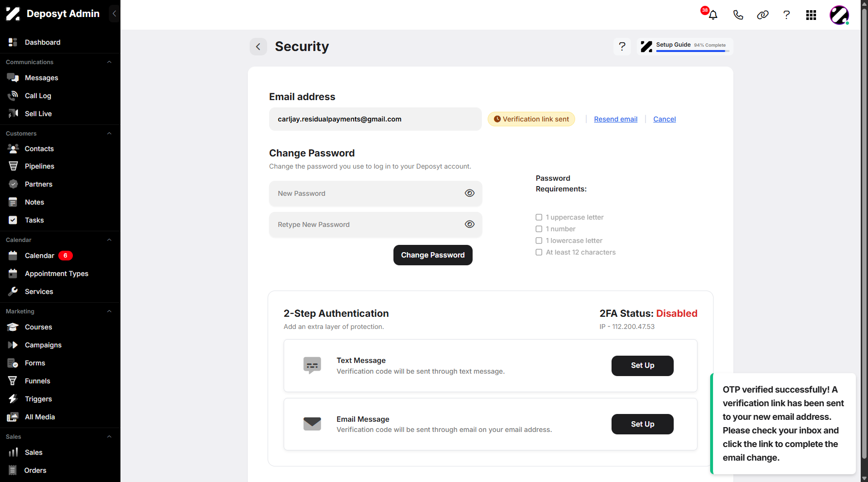Click the Change Password button
Image resolution: width=868 pixels, height=482 pixels.
[x=433, y=255]
